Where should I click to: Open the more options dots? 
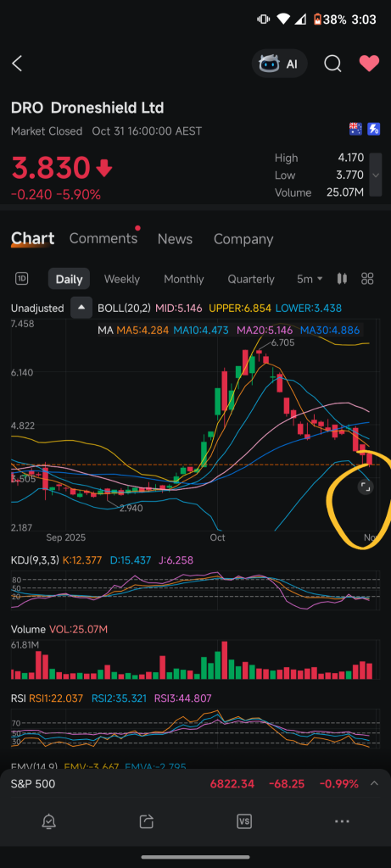click(342, 821)
